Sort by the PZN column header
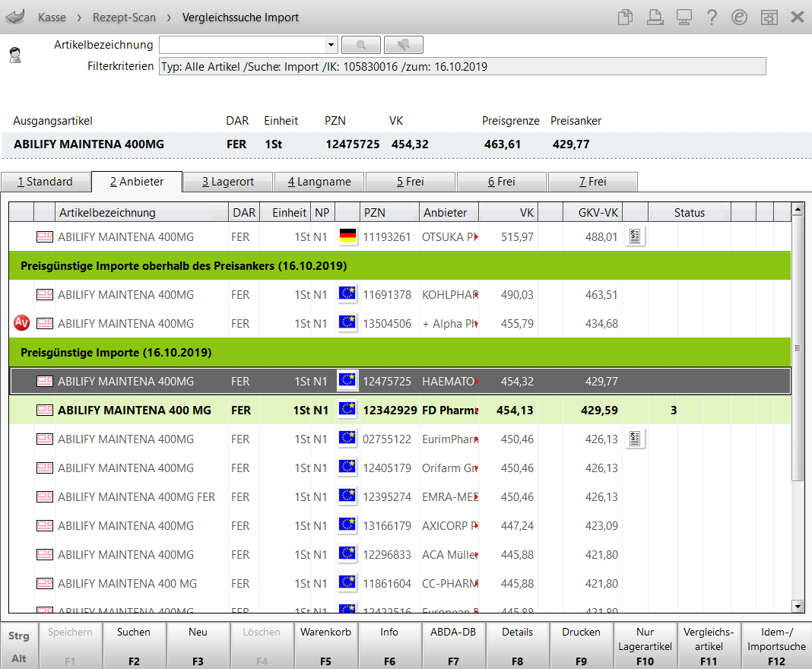Viewport: 812px width, 669px height. [389, 212]
